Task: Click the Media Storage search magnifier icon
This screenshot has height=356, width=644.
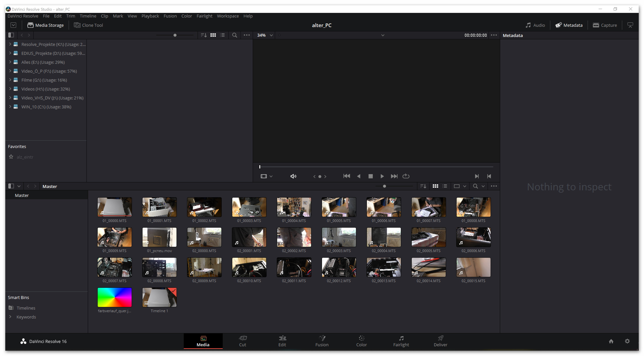Action: click(x=234, y=35)
